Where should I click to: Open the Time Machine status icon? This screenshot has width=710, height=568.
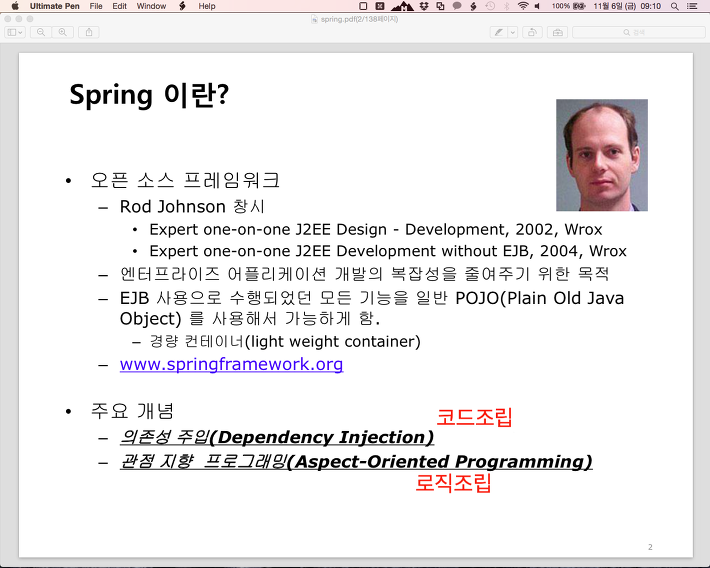490,6
